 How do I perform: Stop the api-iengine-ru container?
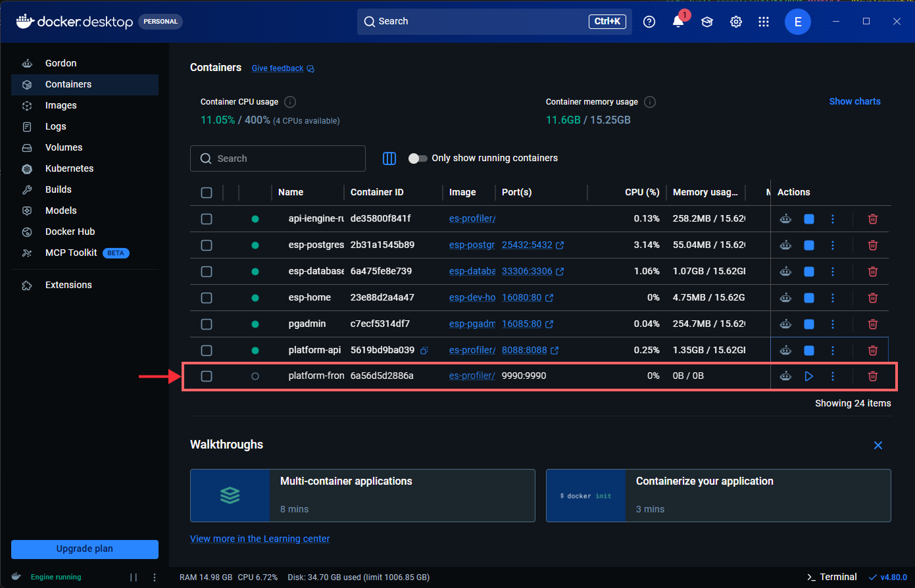[x=809, y=219]
